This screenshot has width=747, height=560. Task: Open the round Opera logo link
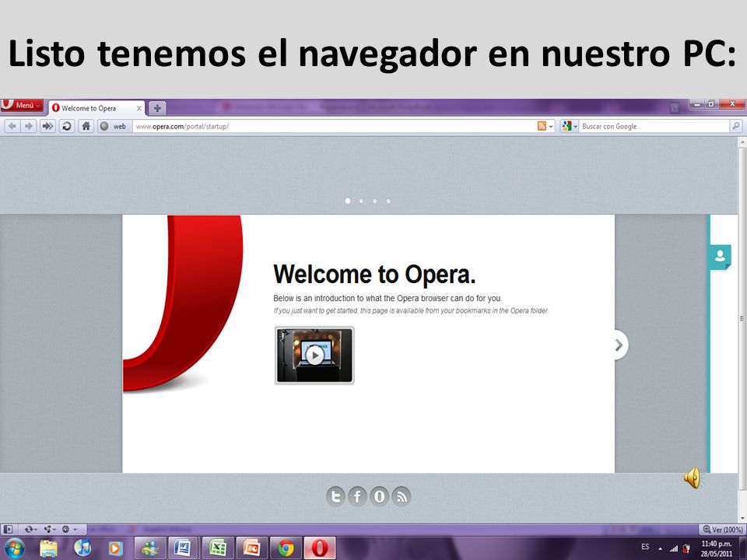point(379,496)
